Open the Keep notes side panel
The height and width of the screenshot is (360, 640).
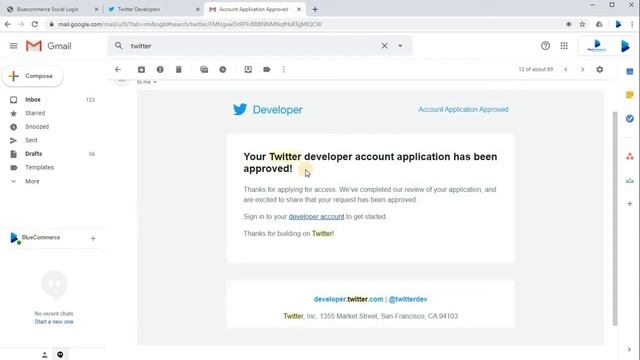point(630,95)
